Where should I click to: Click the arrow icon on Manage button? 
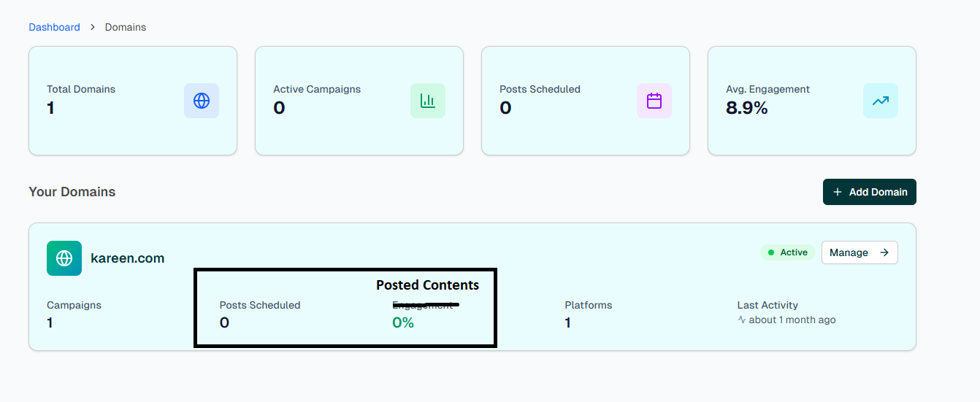coord(884,252)
